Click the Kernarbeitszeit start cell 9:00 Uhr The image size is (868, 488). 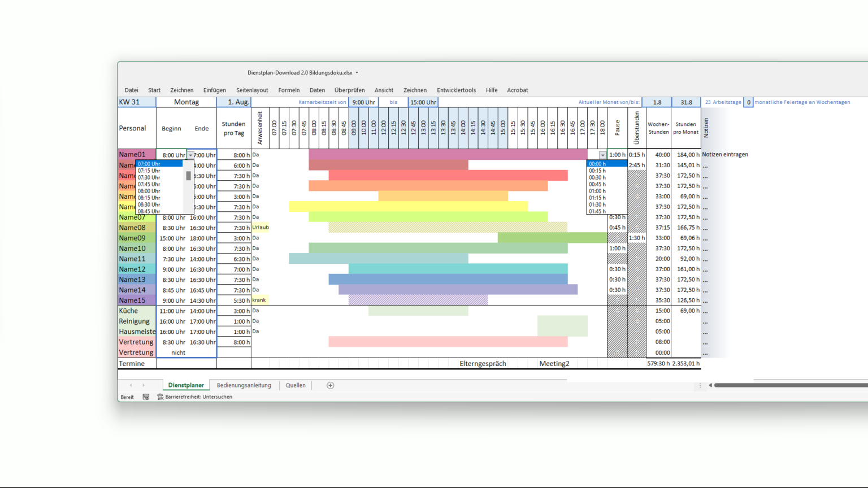pyautogui.click(x=363, y=102)
